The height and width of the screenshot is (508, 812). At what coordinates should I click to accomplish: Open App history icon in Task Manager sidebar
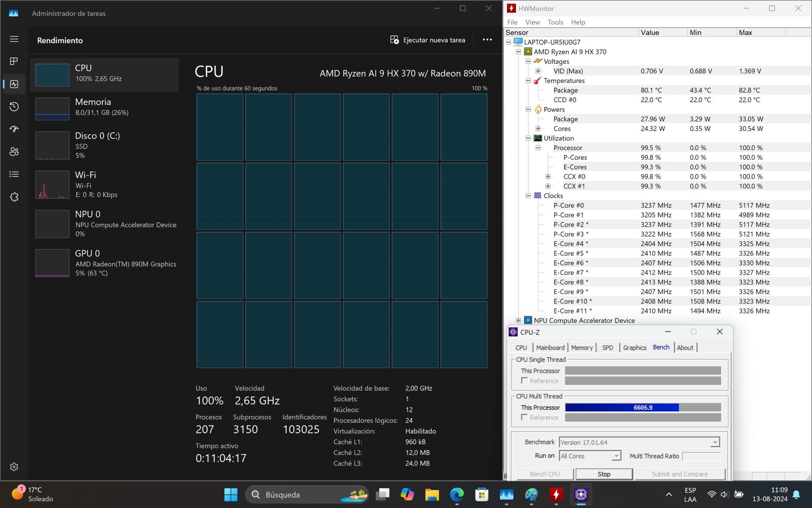tap(14, 106)
